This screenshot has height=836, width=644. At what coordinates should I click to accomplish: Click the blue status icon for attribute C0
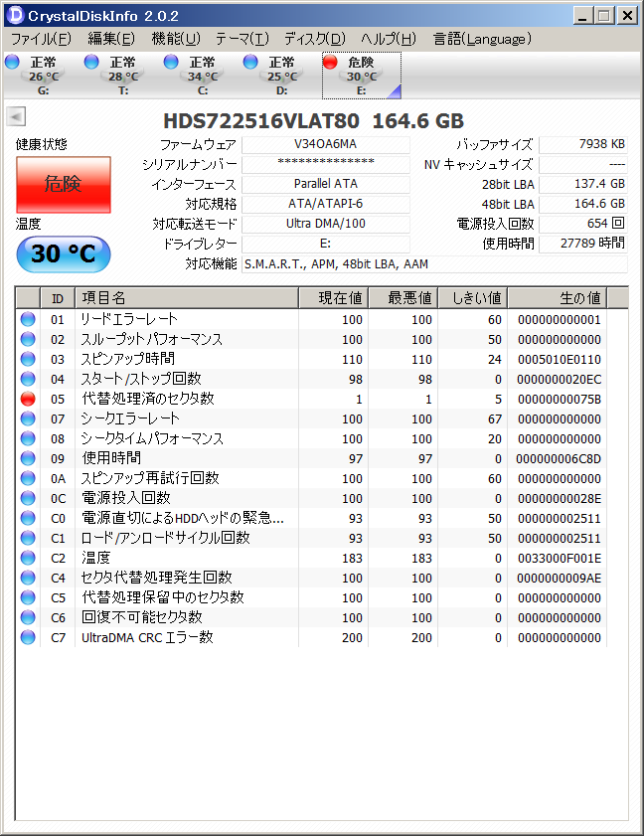click(x=28, y=518)
